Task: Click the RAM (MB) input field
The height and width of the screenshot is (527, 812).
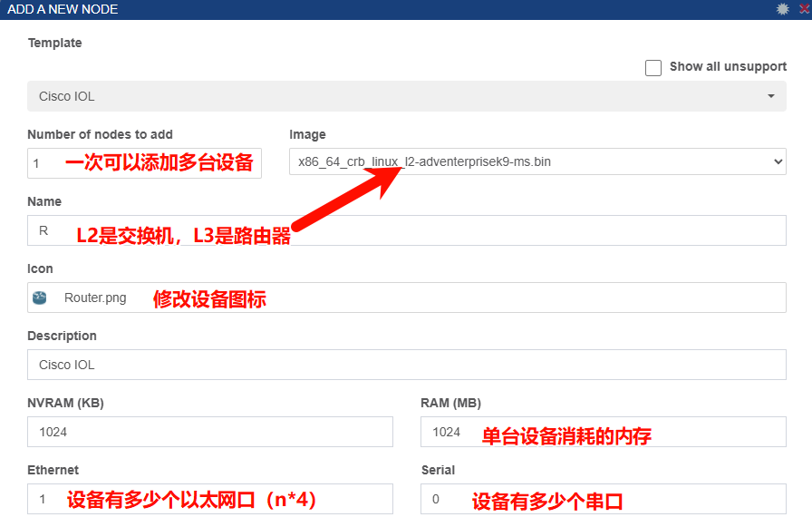Action: [x=604, y=432]
